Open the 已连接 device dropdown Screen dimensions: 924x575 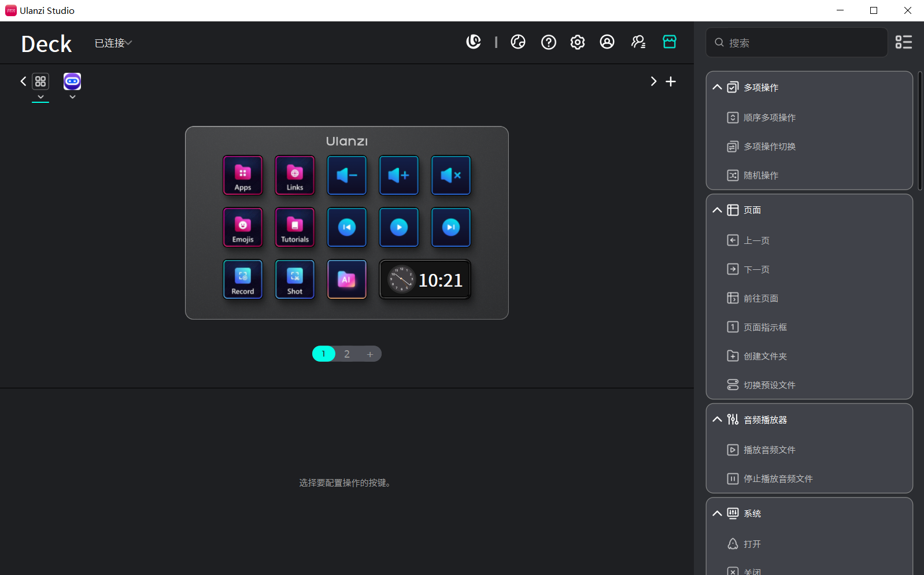(113, 43)
